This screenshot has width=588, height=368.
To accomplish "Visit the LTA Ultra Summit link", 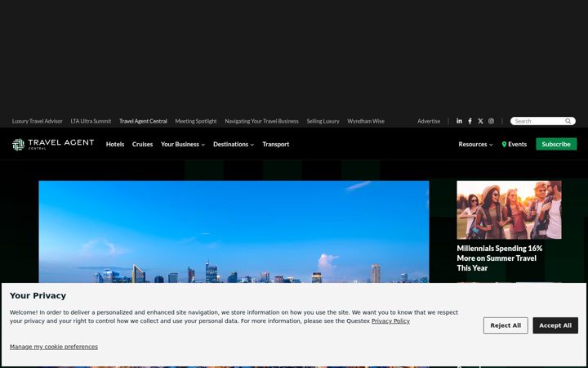I will 91,121.
